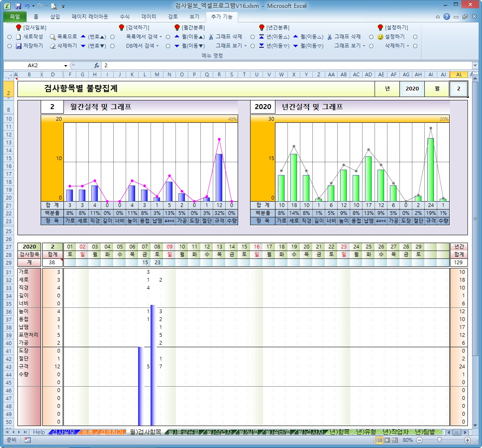The height and width of the screenshot is (448, 482).
Task: Click the 새로작성 new document icon
Action: coord(18,37)
